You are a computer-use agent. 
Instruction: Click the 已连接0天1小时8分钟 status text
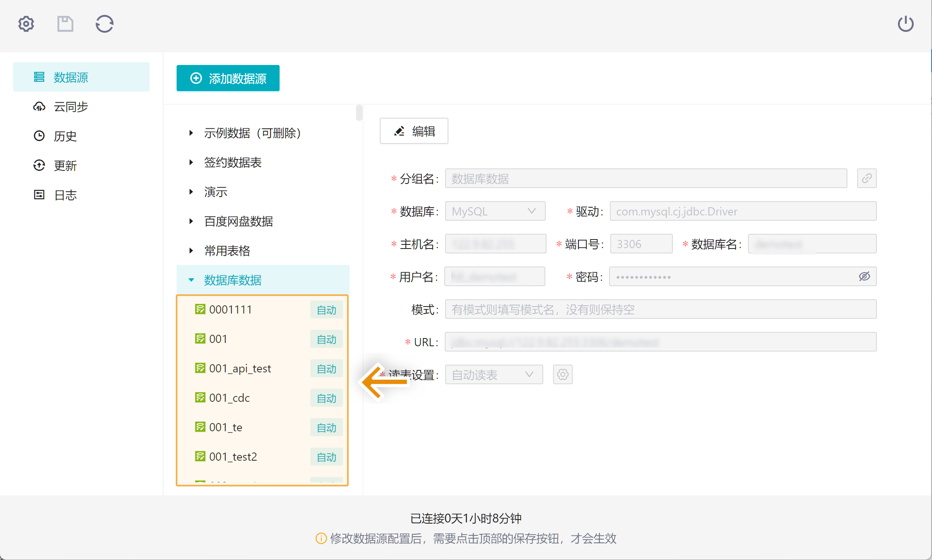(x=466, y=518)
